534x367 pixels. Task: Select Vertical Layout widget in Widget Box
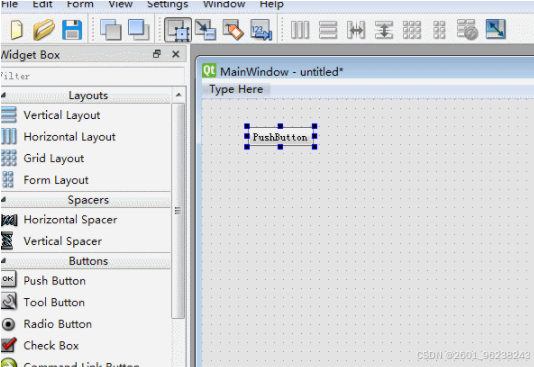click(x=85, y=115)
